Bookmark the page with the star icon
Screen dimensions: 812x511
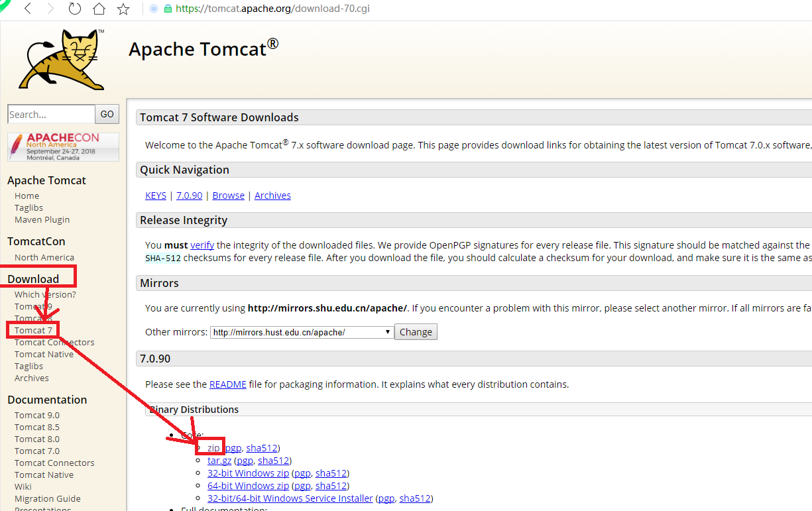click(123, 9)
